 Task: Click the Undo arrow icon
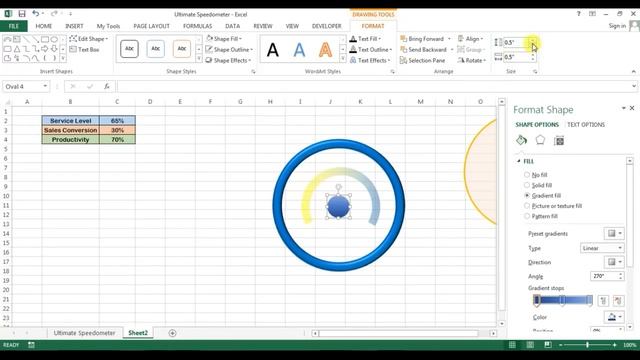point(36,14)
